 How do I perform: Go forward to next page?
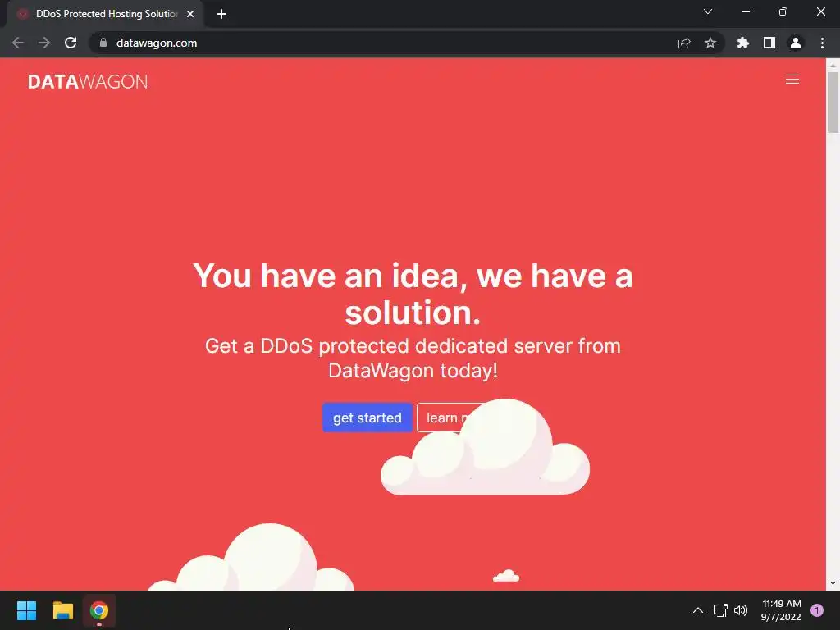point(44,43)
